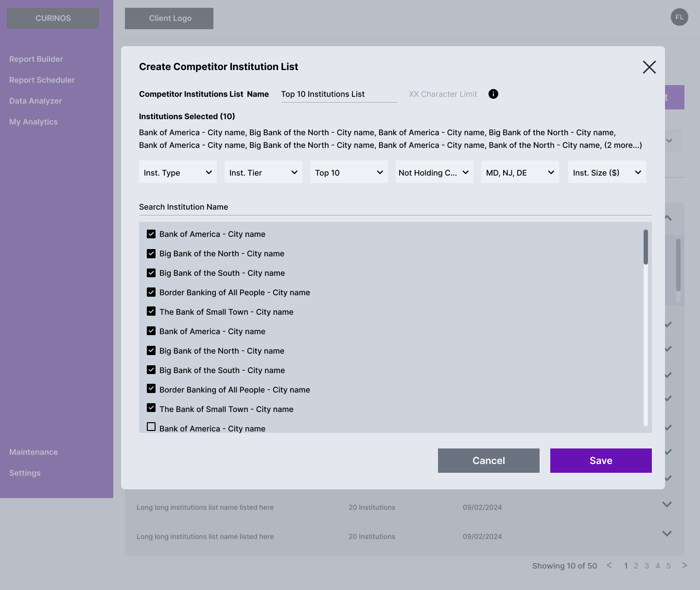
Task: Go to page 5 in pagination
Action: [668, 566]
